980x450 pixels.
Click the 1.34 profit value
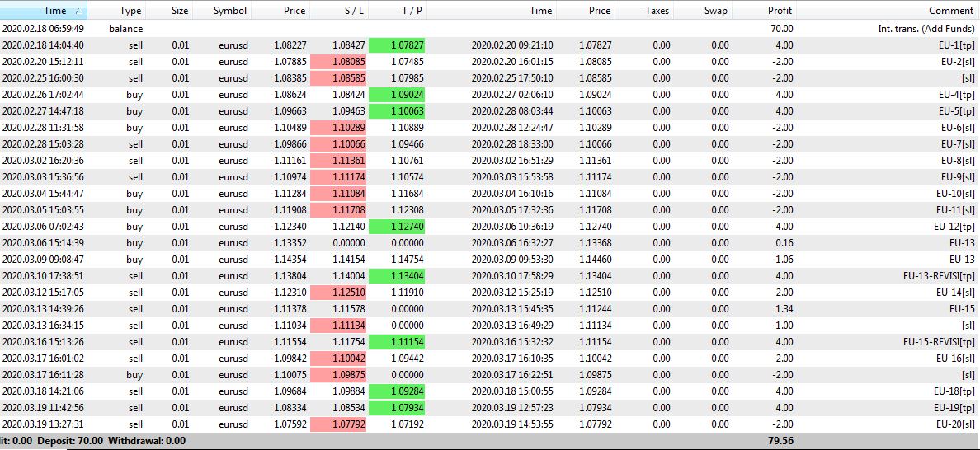[x=784, y=309]
